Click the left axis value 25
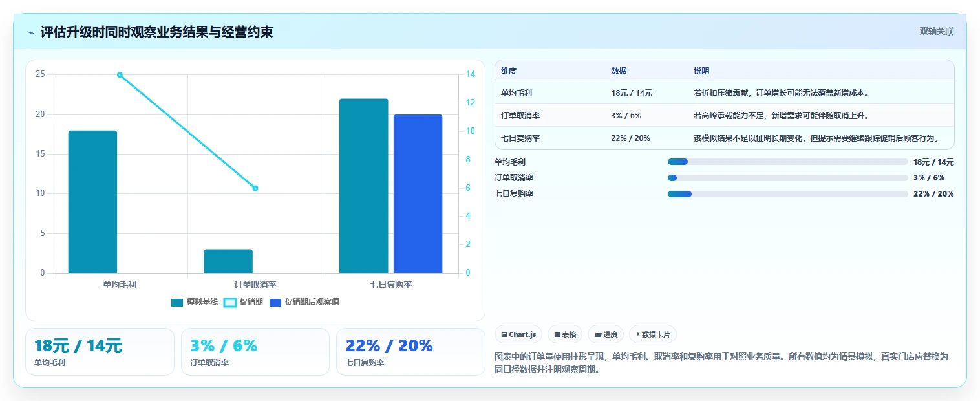Viewport: 980px width, 401px height. [x=40, y=74]
